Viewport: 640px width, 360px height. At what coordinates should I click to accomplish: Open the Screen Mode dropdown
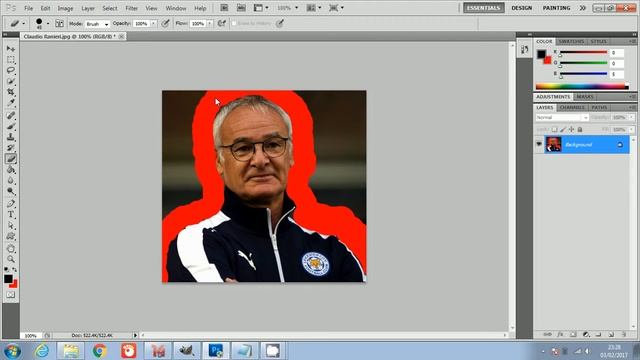click(x=336, y=8)
